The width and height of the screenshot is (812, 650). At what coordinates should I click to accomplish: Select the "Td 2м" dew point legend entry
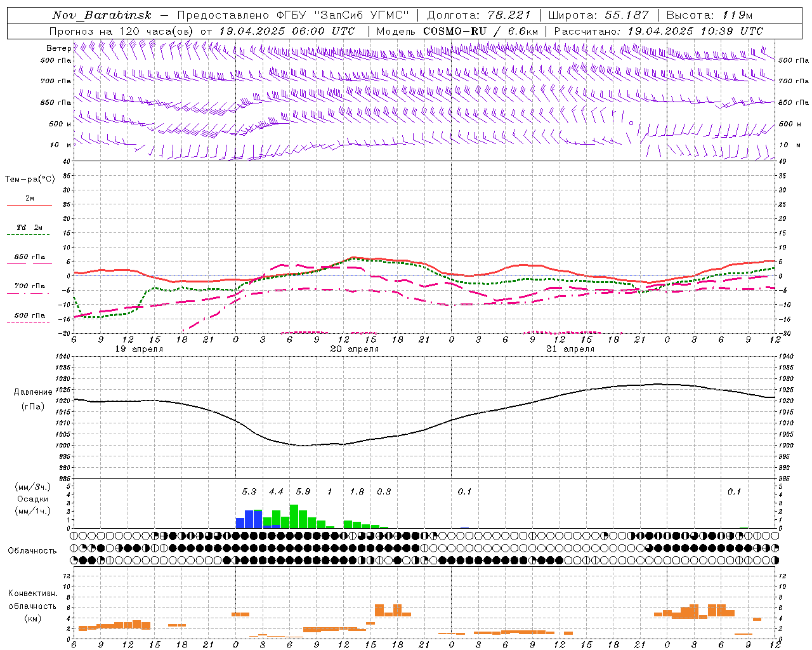point(30,227)
